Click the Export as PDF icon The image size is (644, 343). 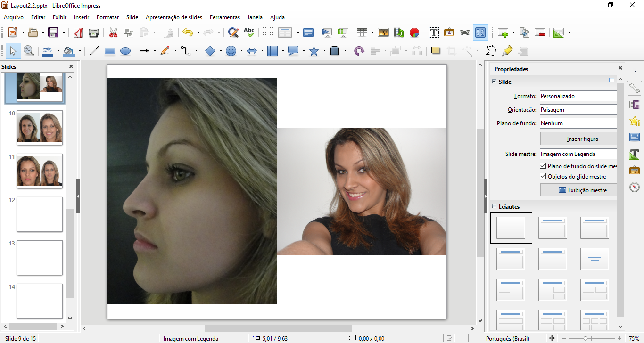coord(78,33)
